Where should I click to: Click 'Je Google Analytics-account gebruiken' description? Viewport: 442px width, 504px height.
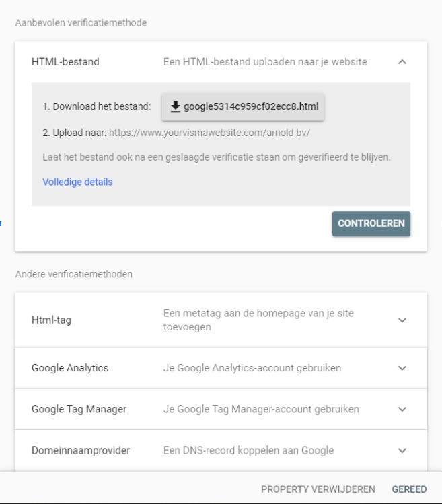click(x=252, y=368)
